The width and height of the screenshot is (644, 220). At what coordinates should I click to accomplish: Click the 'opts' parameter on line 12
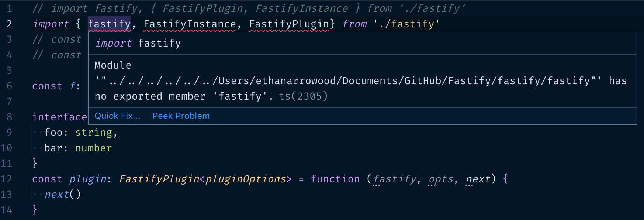tap(441, 179)
